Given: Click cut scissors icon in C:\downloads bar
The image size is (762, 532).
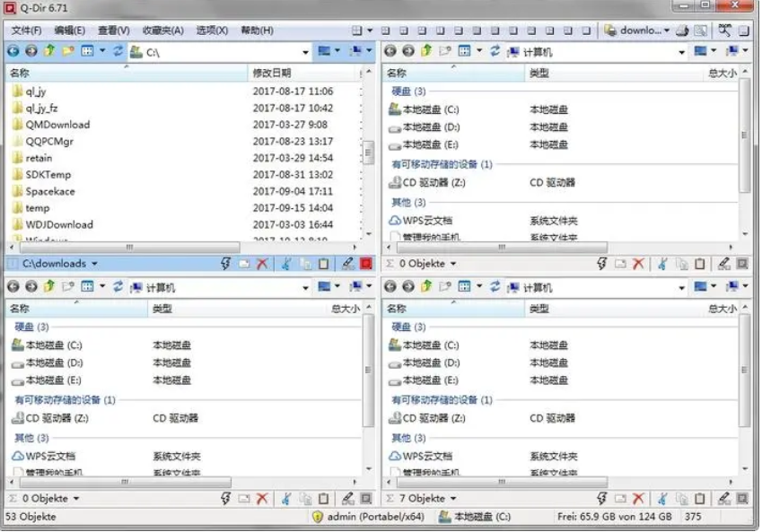Looking at the screenshot, I should (286, 264).
